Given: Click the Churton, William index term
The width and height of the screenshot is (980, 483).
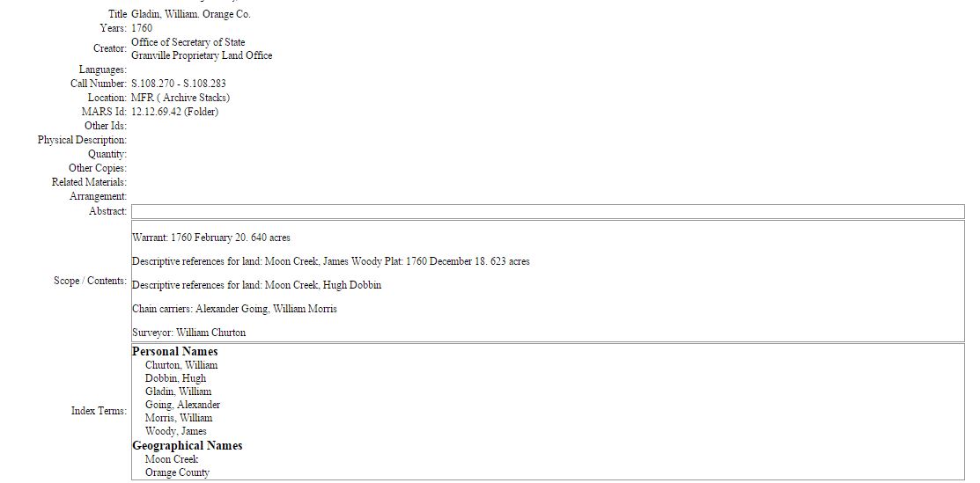Looking at the screenshot, I should pos(181,365).
